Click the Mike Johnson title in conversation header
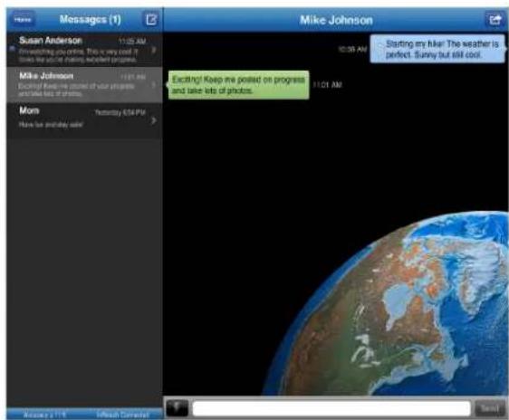 (x=336, y=20)
